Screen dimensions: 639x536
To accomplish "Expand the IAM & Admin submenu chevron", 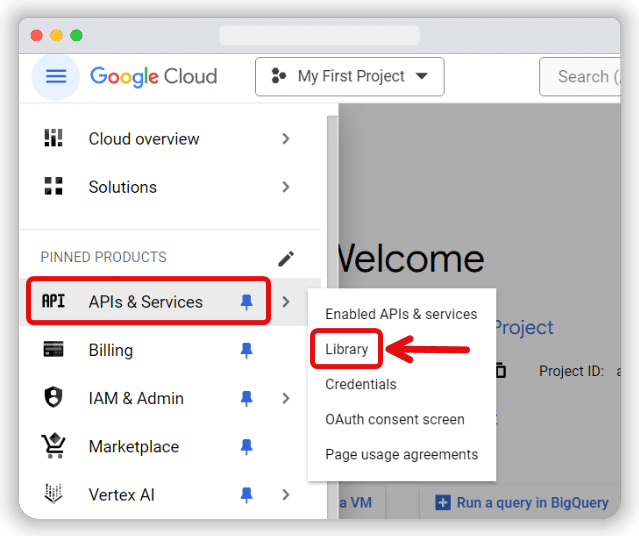I will (286, 398).
